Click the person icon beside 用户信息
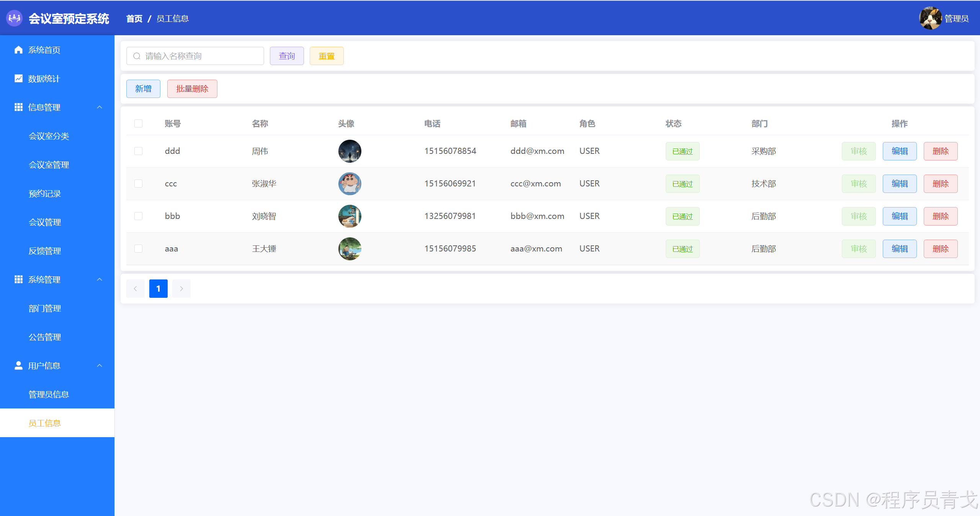 (18, 366)
